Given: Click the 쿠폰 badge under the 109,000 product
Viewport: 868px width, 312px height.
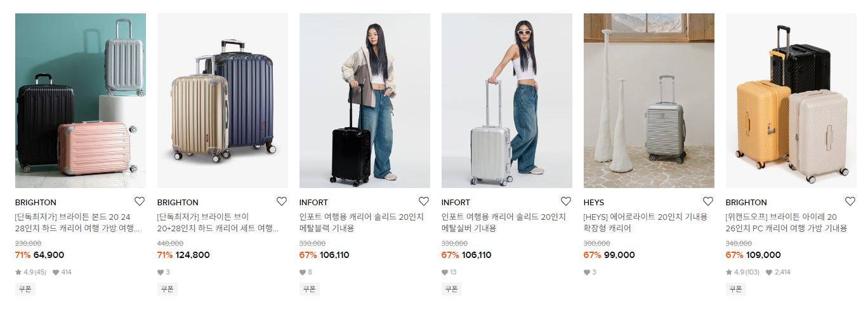Looking at the screenshot, I should [736, 288].
